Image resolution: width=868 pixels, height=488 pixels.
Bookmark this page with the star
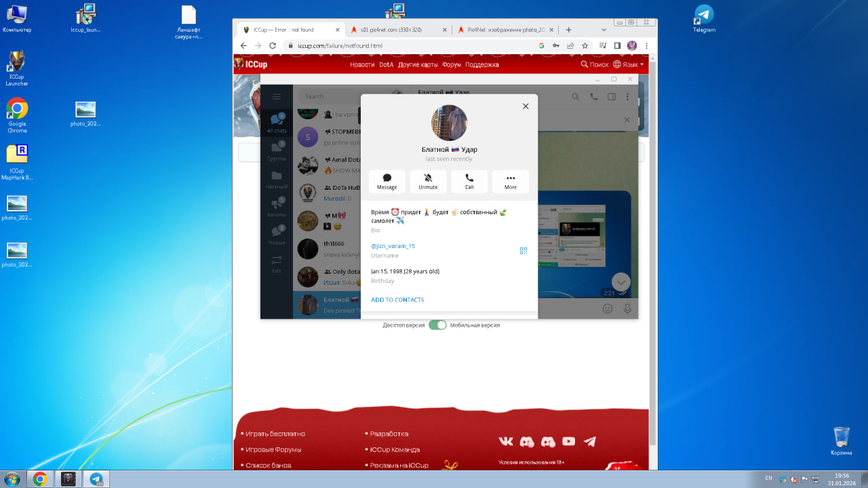pyautogui.click(x=585, y=45)
